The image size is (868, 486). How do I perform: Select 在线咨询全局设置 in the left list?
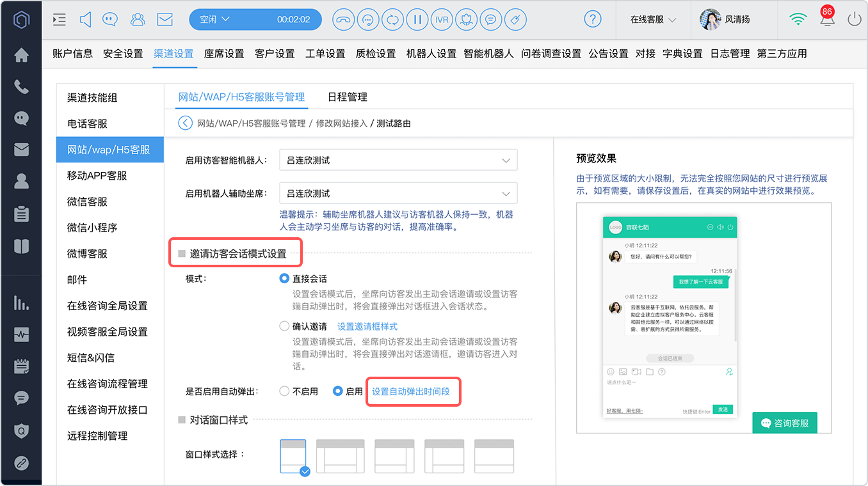[108, 306]
